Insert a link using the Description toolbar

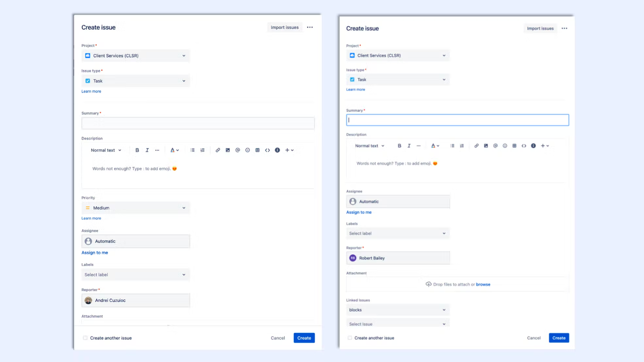point(218,150)
